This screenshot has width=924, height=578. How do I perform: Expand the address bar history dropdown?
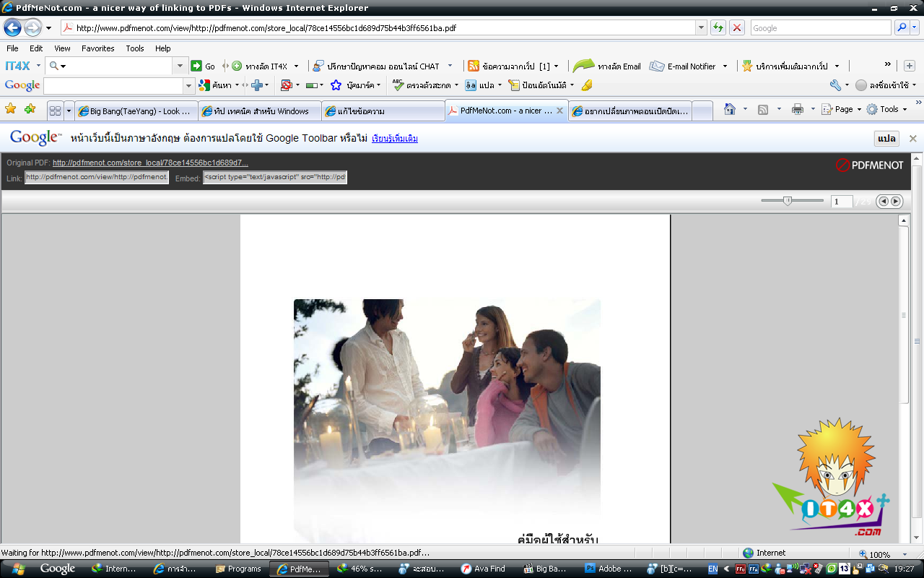701,28
